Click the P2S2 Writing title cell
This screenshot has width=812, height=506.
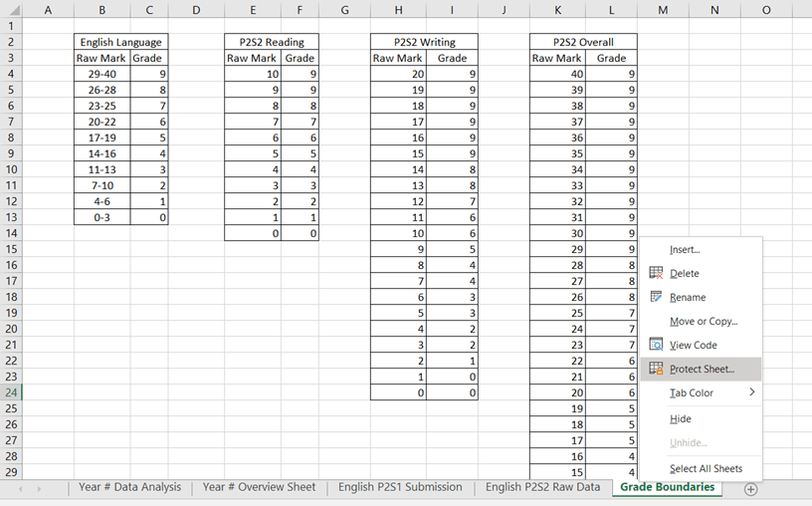point(424,42)
